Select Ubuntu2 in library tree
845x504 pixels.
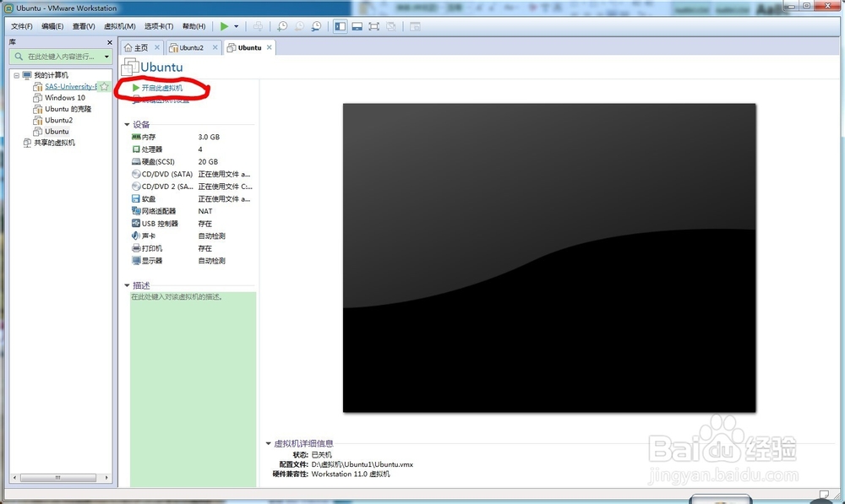[x=59, y=121]
